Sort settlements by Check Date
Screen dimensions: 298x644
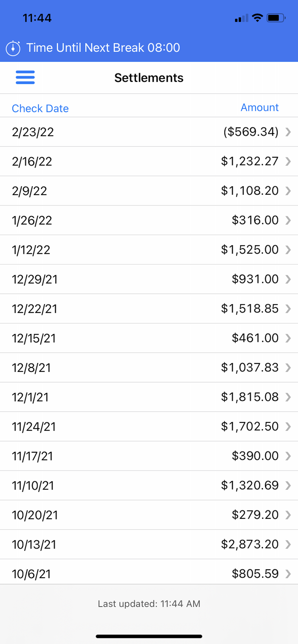tap(40, 109)
